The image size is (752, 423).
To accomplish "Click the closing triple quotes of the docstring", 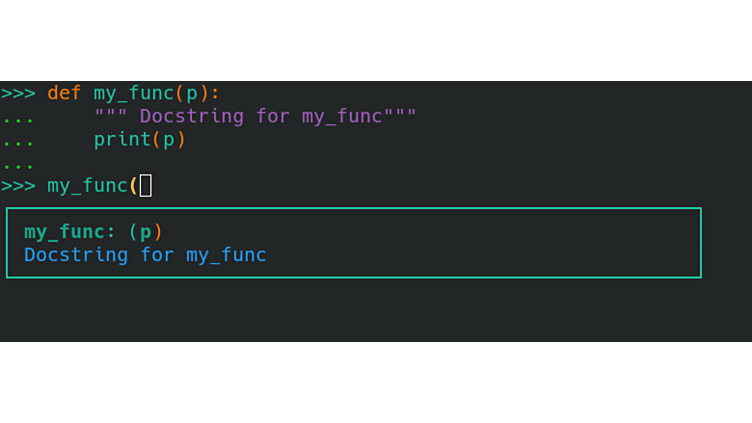I will [x=400, y=116].
